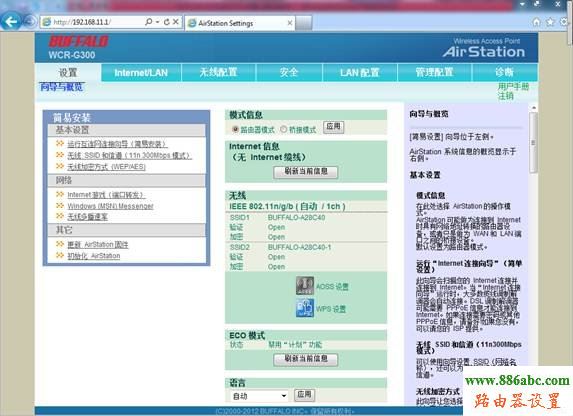Click the help panel scroll up arrow
The image size is (573, 416).
pos(534,108)
